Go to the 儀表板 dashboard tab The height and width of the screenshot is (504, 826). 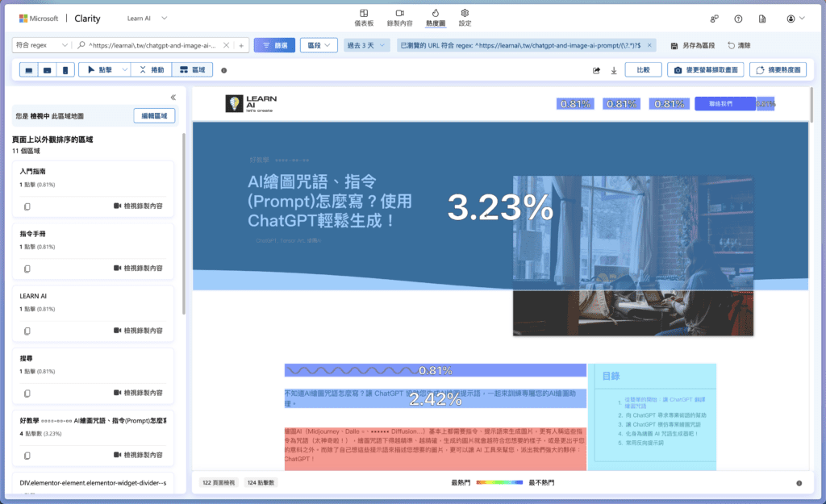coord(365,18)
